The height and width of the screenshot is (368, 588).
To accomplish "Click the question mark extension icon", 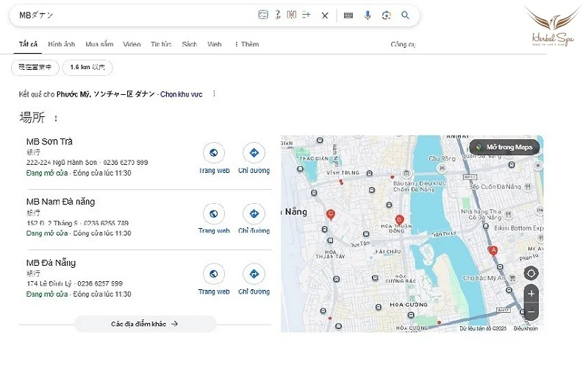I will (278, 15).
